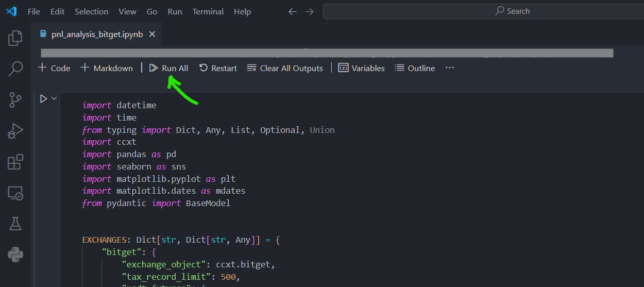Screen dimensions: 644x287
Task: Click the 'import pandas as pd' line
Action: click(129, 154)
